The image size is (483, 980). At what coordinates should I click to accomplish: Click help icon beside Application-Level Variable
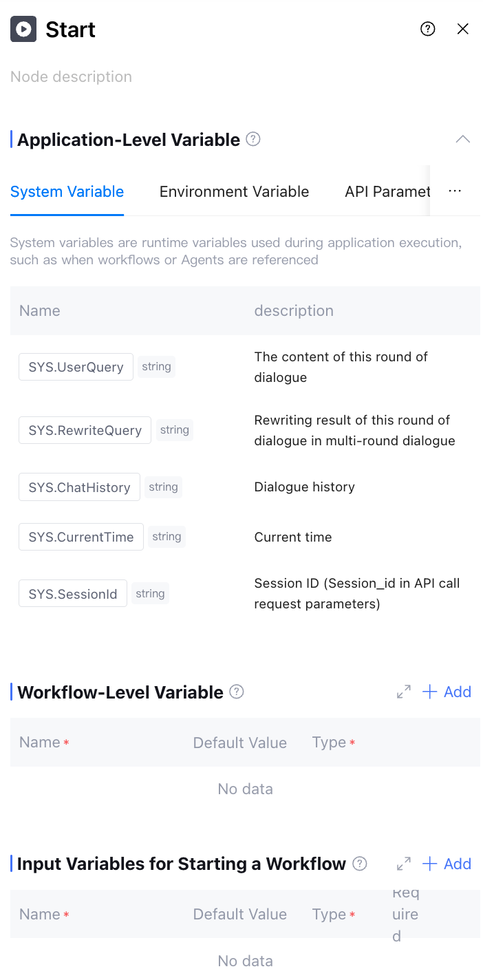pos(253,140)
